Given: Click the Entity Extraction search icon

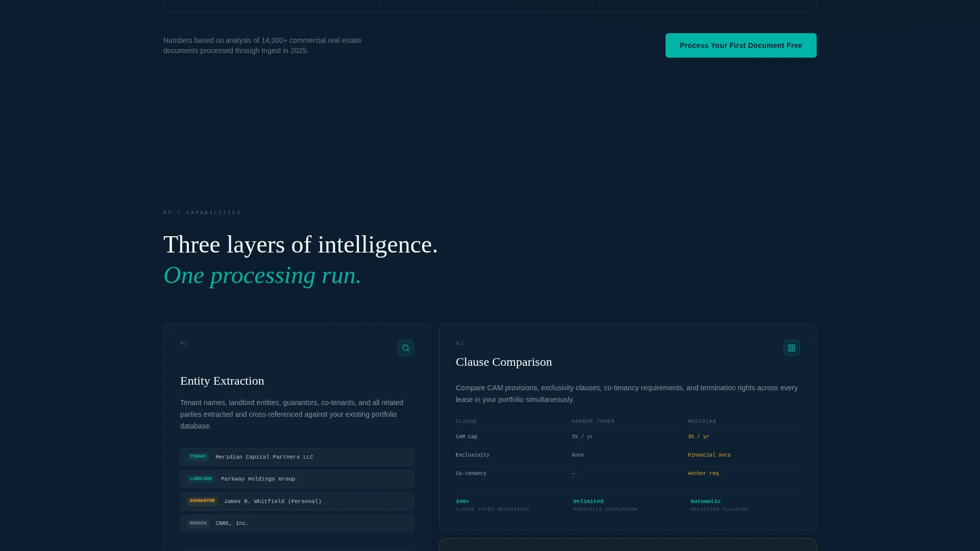Looking at the screenshot, I should 406,348.
